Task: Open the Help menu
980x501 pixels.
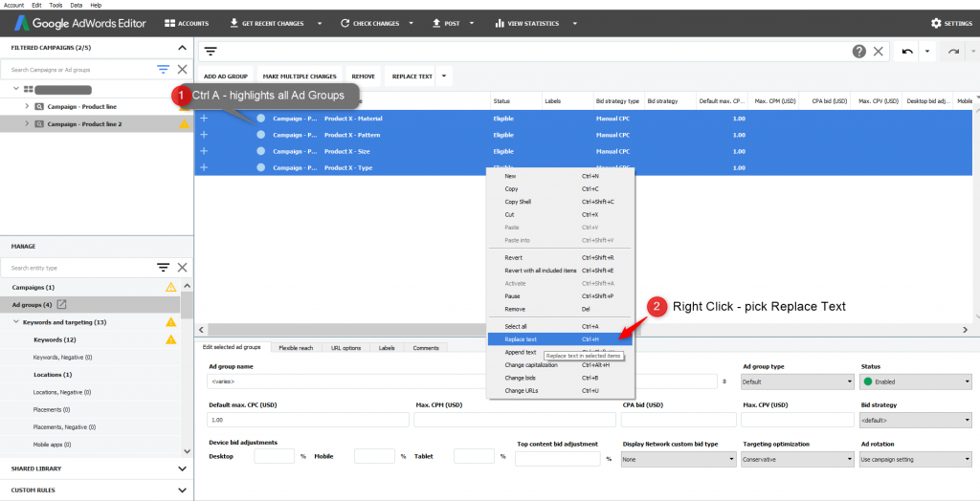Action: coord(96,5)
